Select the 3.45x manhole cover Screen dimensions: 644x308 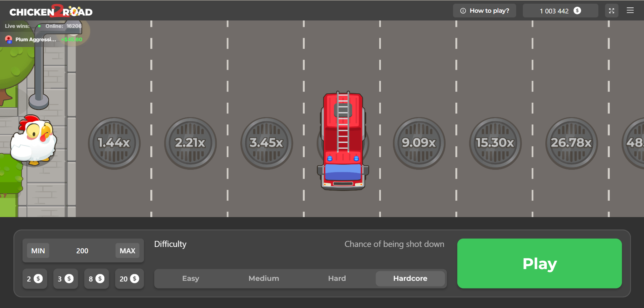point(266,143)
